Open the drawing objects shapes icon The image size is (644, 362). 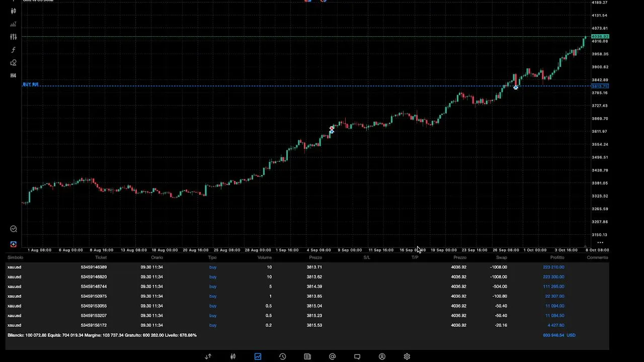pos(14,63)
